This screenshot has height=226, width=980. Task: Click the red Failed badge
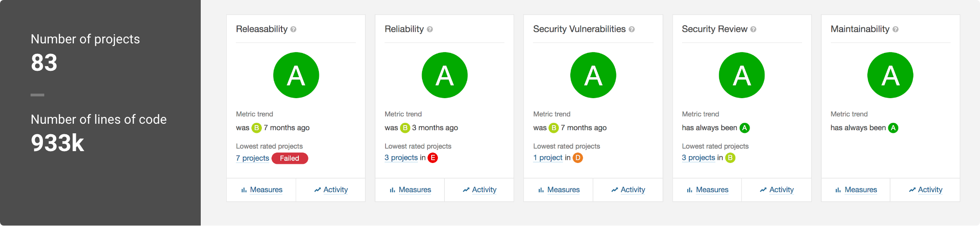(x=290, y=158)
